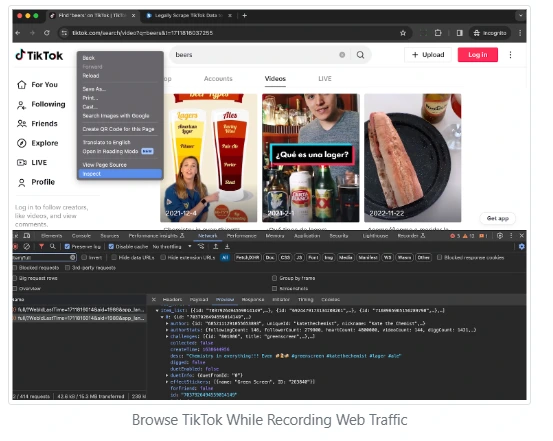Toggle the DevTools red filter funnel icon
The width and height of the screenshot is (553, 441).
pyautogui.click(x=41, y=246)
